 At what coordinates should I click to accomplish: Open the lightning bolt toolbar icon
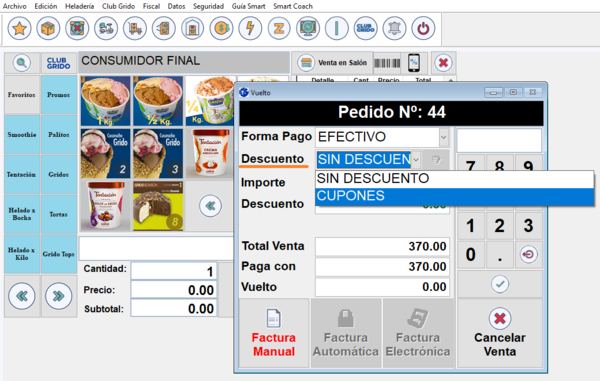(x=250, y=28)
